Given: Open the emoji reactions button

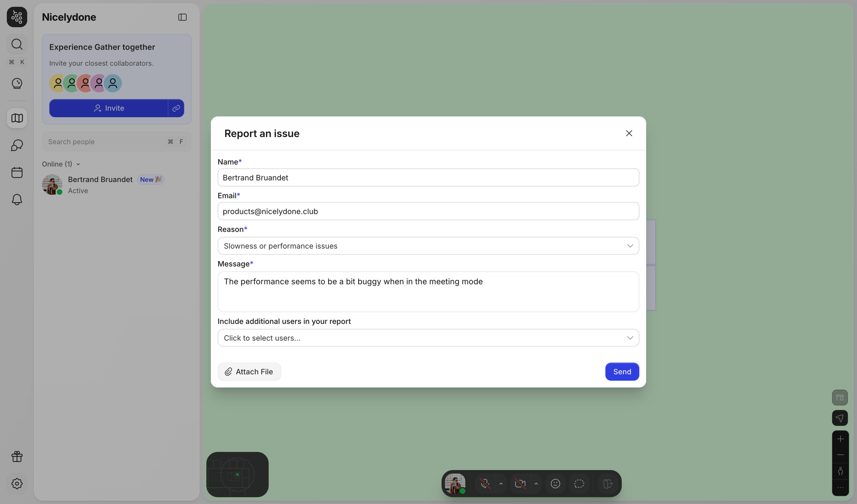Looking at the screenshot, I should pos(555,484).
